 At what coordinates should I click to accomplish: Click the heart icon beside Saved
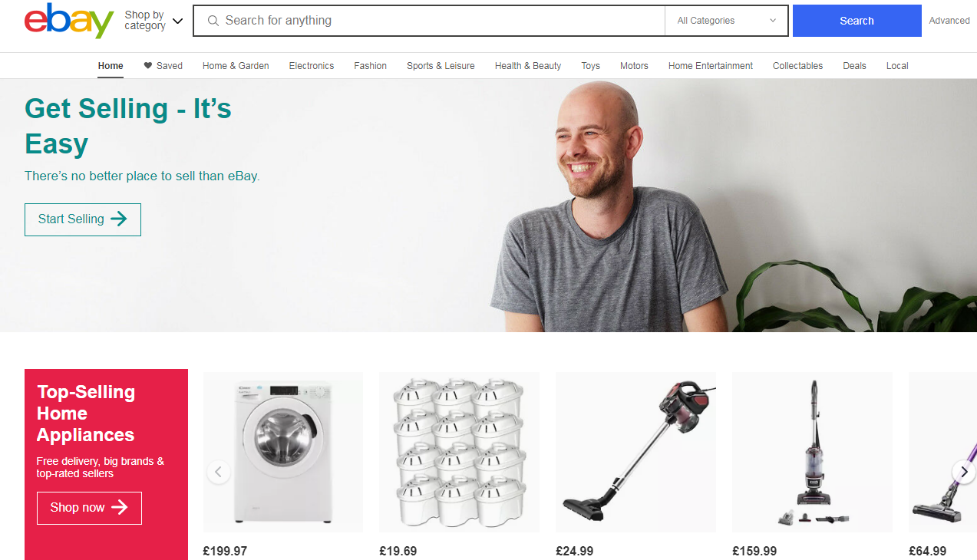pyautogui.click(x=148, y=66)
